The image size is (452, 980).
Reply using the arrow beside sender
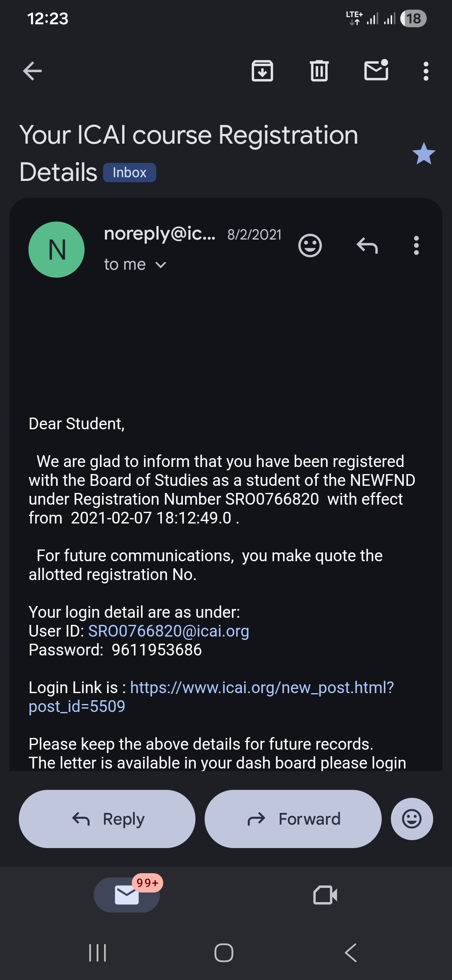coord(367,245)
